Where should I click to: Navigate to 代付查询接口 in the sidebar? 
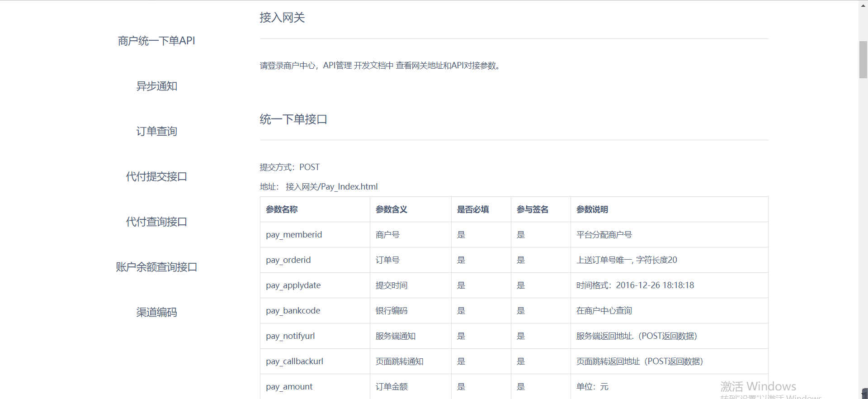click(156, 222)
